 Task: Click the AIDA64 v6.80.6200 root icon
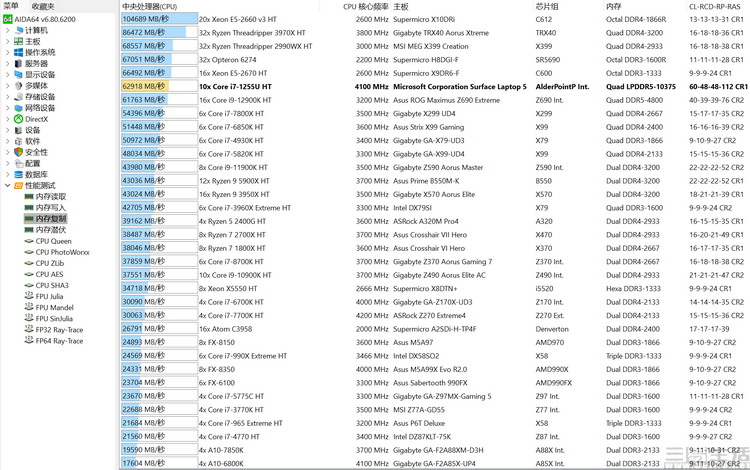click(8, 19)
